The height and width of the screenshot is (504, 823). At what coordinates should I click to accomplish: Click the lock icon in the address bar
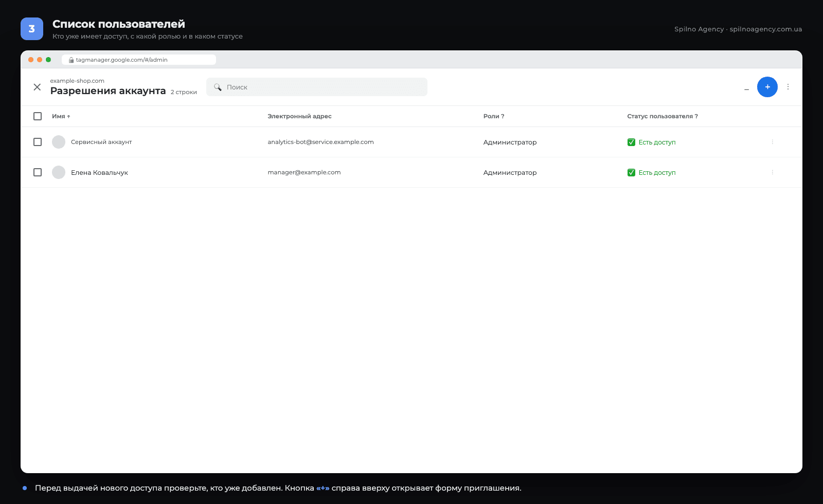(71, 60)
